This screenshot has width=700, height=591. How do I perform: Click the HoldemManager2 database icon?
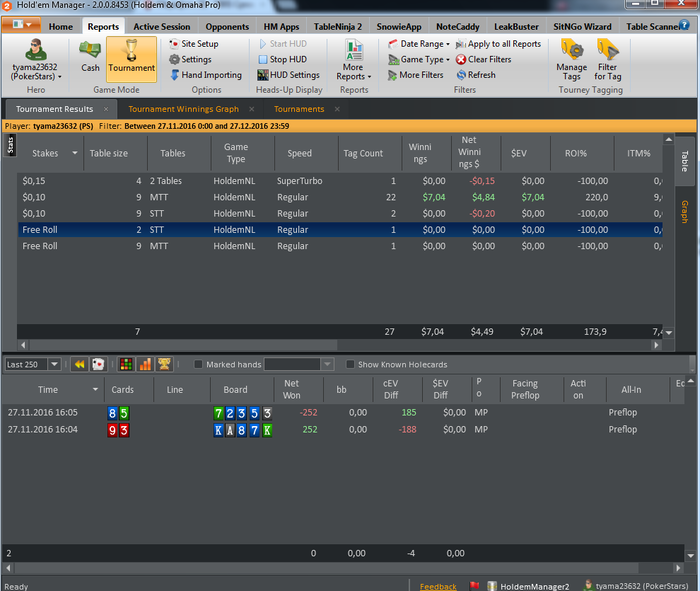click(x=492, y=586)
